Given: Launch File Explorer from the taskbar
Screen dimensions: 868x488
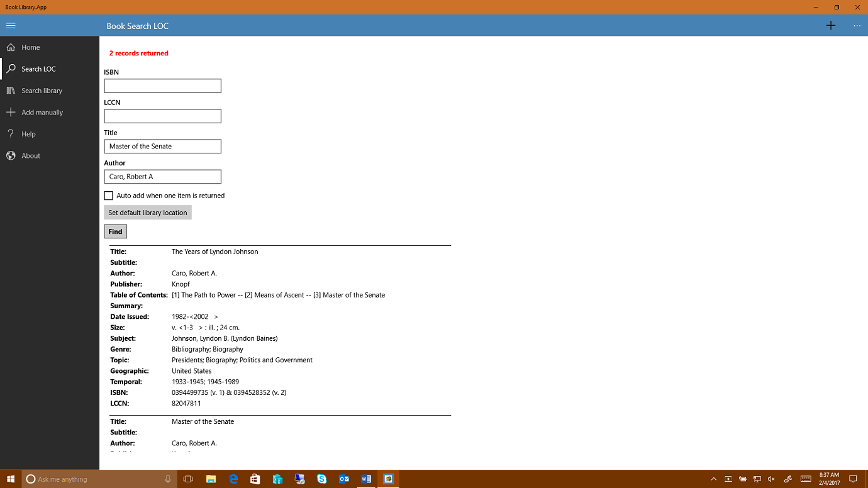Looking at the screenshot, I should (211, 479).
